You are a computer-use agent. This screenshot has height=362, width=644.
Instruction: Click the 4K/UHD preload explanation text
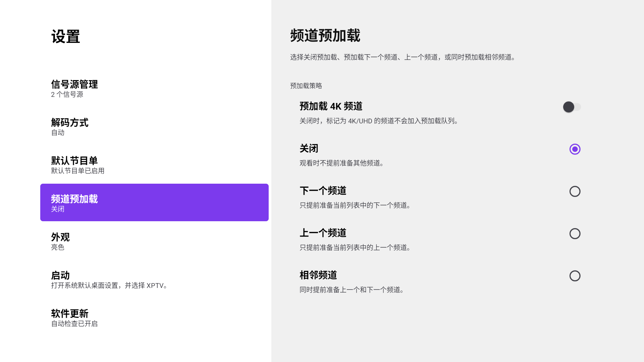(379, 121)
